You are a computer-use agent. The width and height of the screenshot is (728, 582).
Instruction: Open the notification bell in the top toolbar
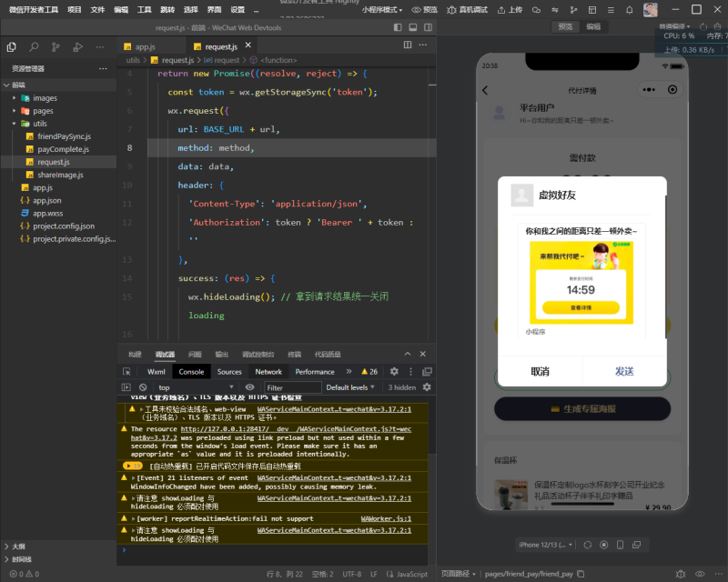click(630, 10)
